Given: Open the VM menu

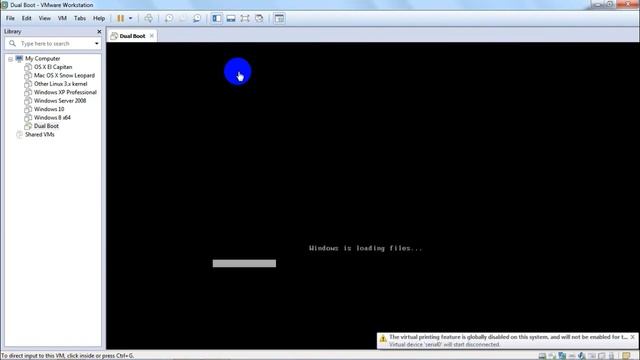Looking at the screenshot, I should click(62, 18).
